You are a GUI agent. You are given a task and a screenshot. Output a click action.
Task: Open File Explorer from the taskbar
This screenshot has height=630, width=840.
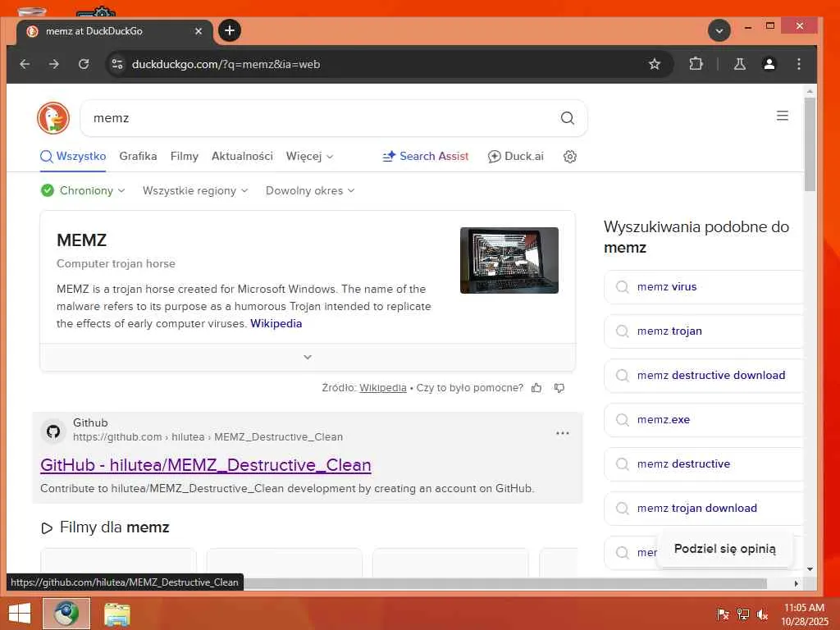click(x=116, y=614)
